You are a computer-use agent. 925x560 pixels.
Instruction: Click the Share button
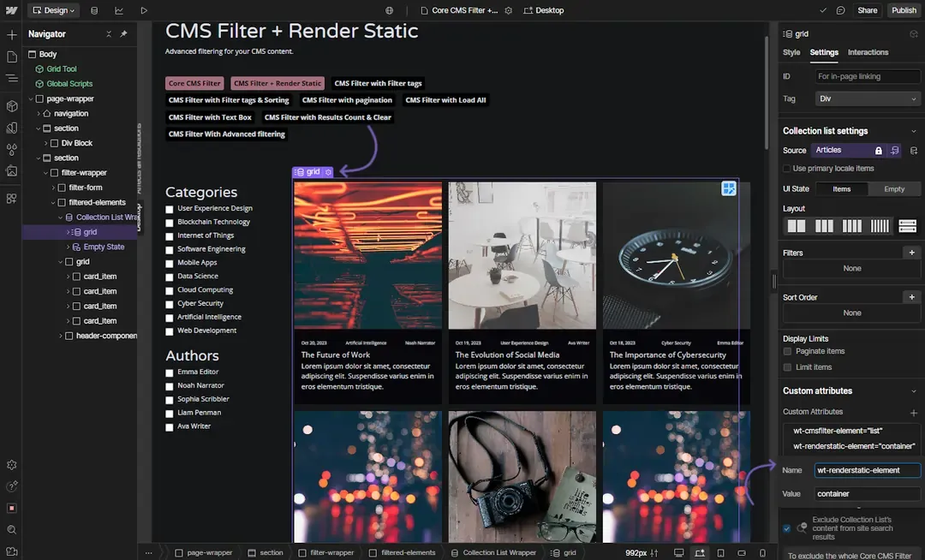click(867, 10)
